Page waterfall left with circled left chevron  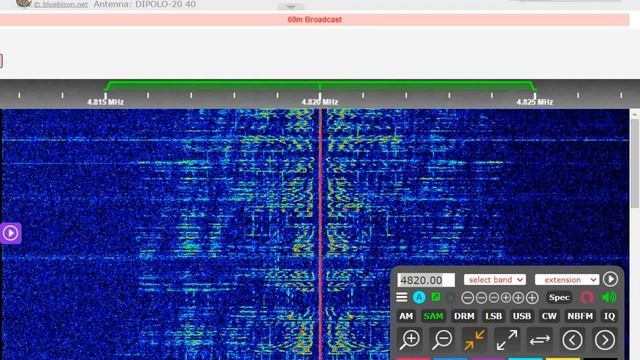point(572,340)
